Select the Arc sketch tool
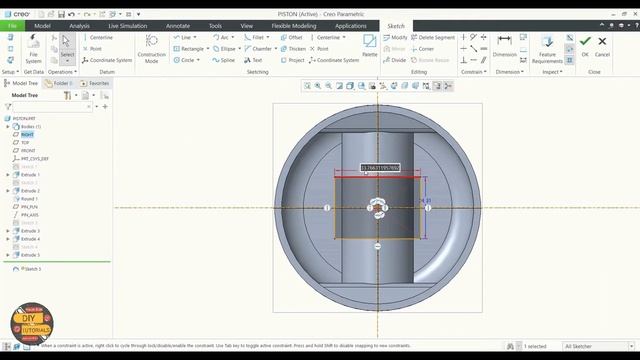The height and width of the screenshot is (360, 640). coord(221,37)
